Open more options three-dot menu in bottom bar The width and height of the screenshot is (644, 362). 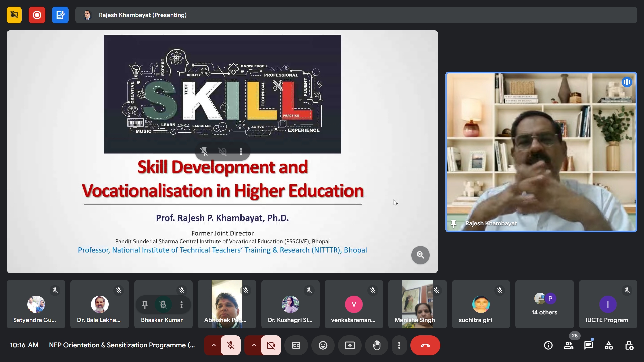(x=399, y=345)
